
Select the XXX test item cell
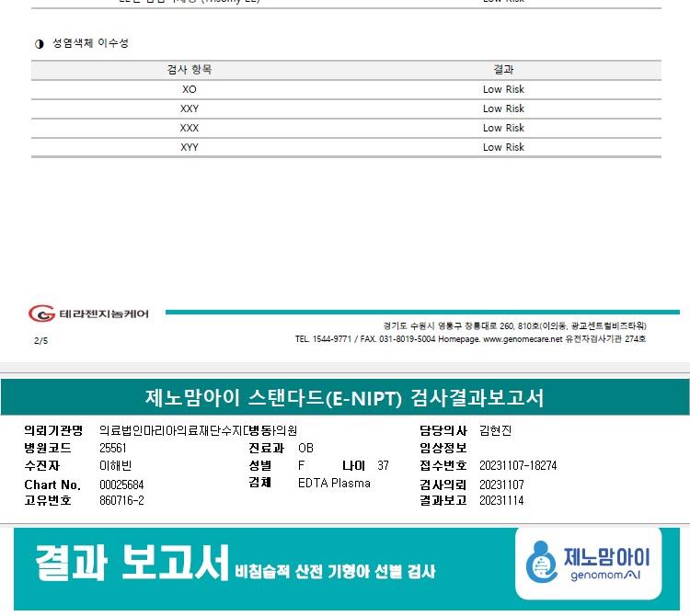190,128
